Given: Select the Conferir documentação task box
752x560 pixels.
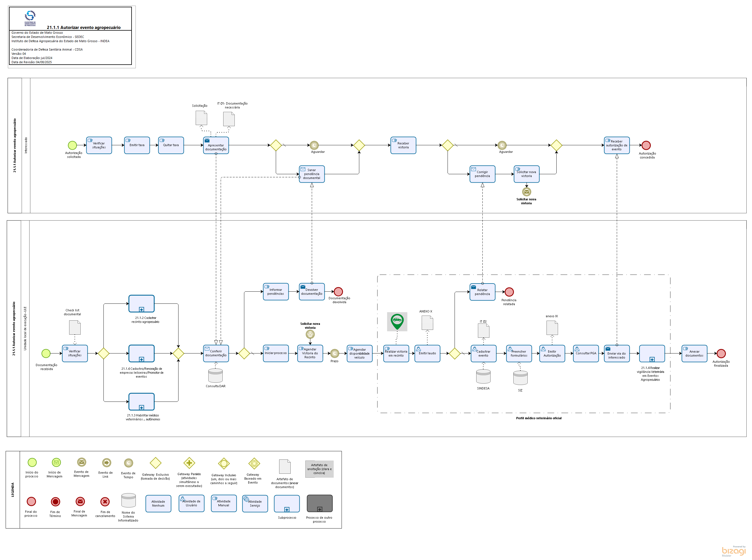Looking at the screenshot, I should point(216,353).
